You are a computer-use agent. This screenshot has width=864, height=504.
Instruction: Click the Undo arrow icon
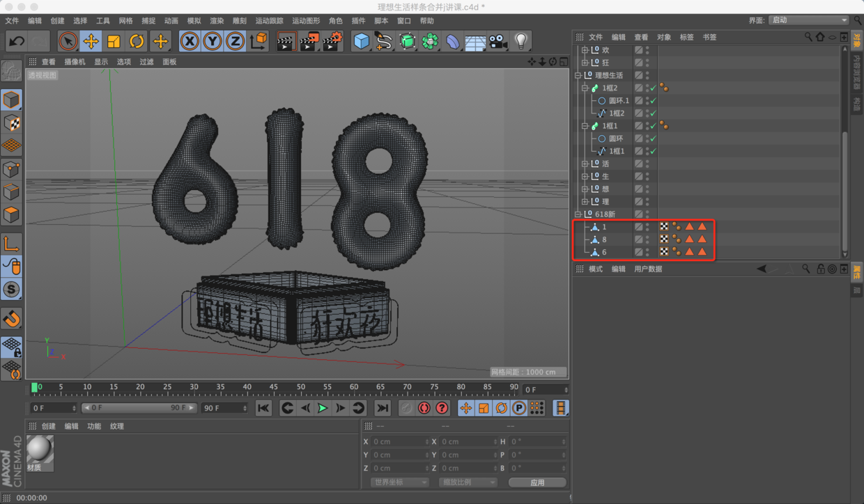[17, 41]
